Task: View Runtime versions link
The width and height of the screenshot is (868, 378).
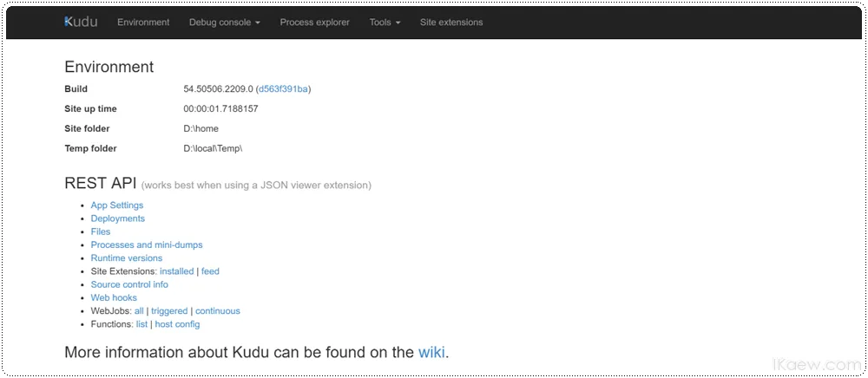Action: pyautogui.click(x=127, y=258)
